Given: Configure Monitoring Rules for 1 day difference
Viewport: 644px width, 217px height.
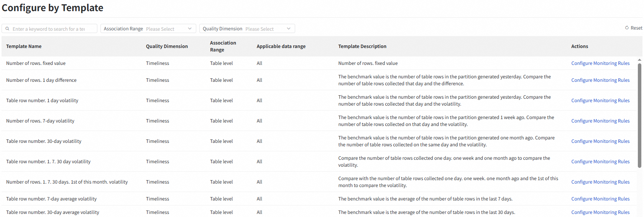Looking at the screenshot, I should click(x=600, y=80).
